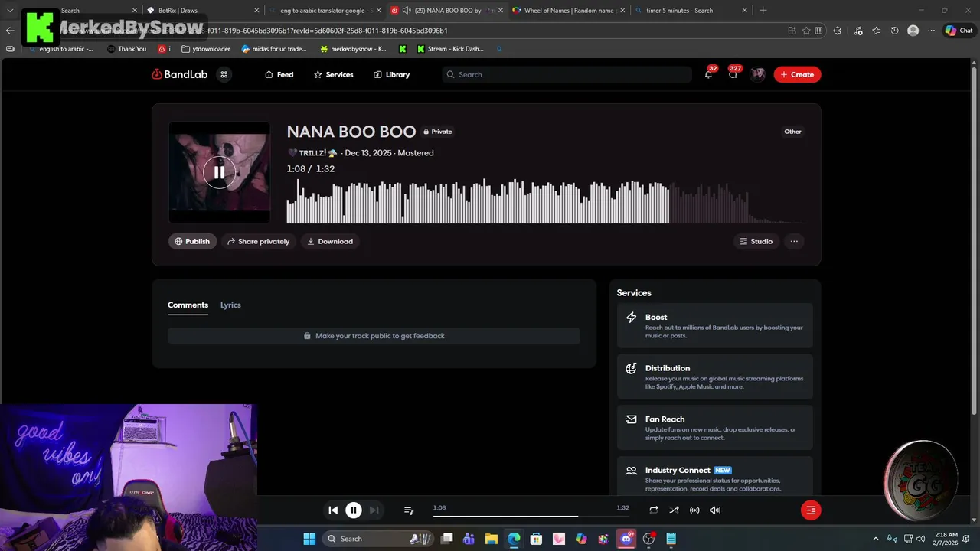Open the track's more options ellipsis

794,241
